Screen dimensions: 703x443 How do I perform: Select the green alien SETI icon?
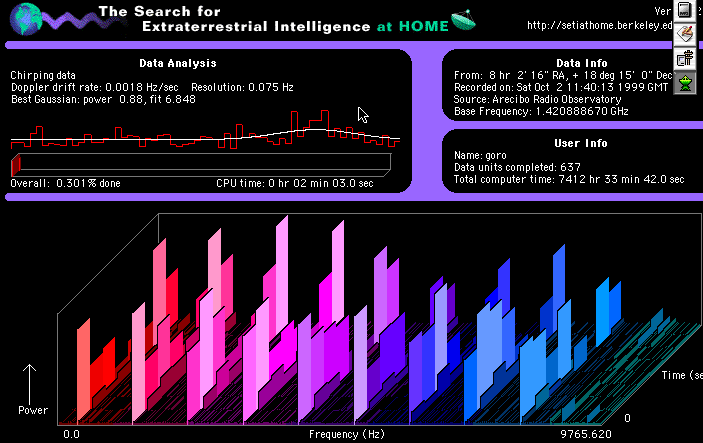(x=686, y=83)
